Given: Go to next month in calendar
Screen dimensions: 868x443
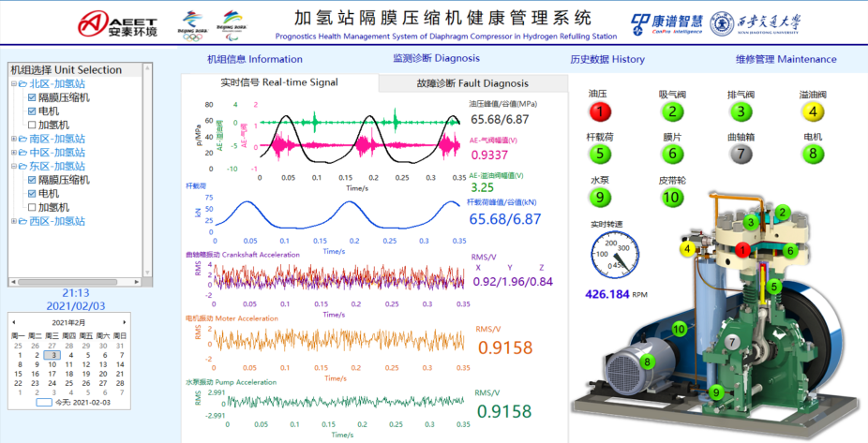Looking at the screenshot, I should click(x=125, y=322).
